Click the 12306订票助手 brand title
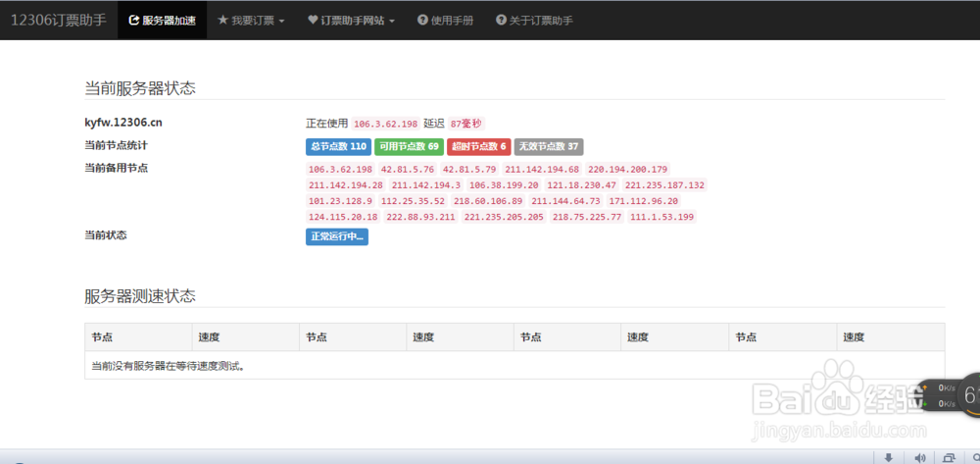Image resolution: width=980 pixels, height=464 pixels. point(58,20)
